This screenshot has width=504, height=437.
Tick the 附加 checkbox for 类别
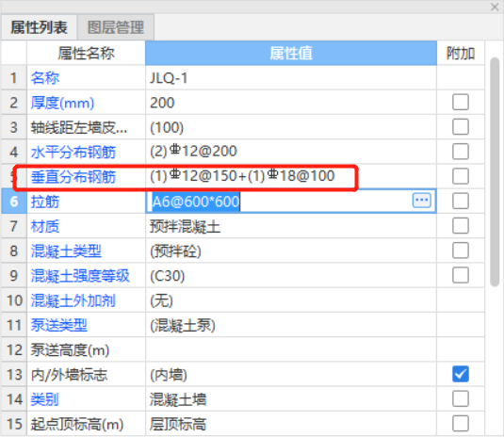click(x=461, y=398)
